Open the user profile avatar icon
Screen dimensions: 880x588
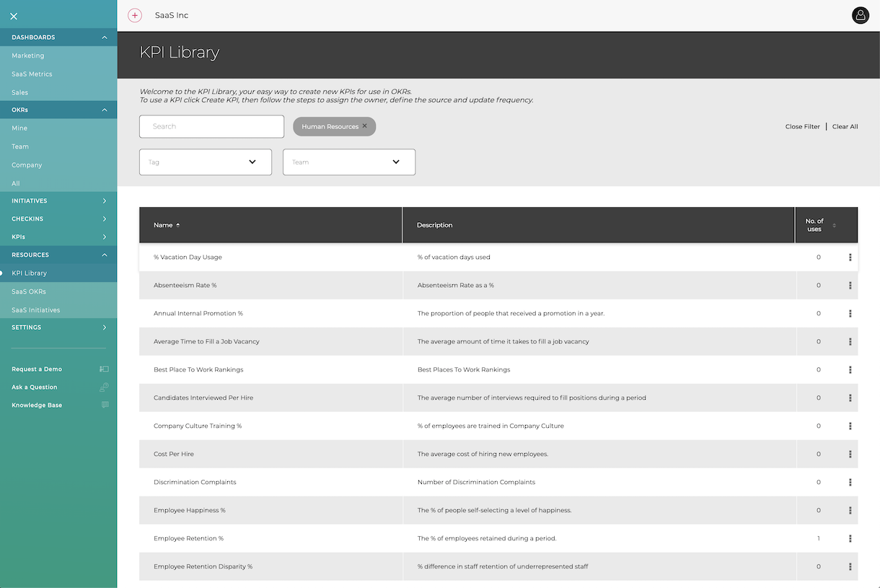861,15
